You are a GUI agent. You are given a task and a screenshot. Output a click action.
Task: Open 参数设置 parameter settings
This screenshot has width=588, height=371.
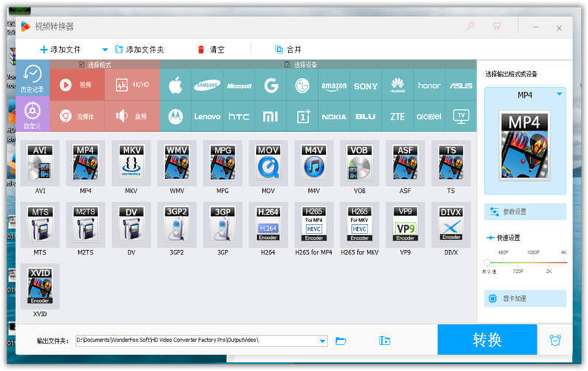click(x=525, y=211)
